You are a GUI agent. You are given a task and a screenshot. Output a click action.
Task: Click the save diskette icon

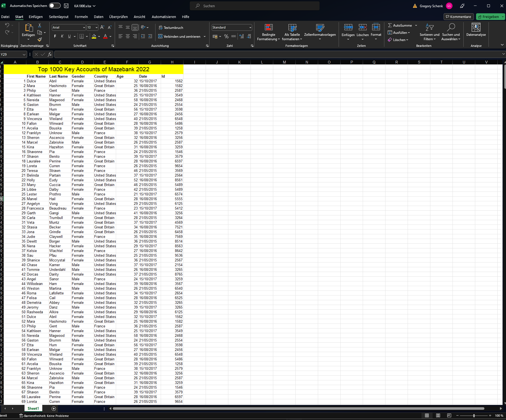coord(66,6)
